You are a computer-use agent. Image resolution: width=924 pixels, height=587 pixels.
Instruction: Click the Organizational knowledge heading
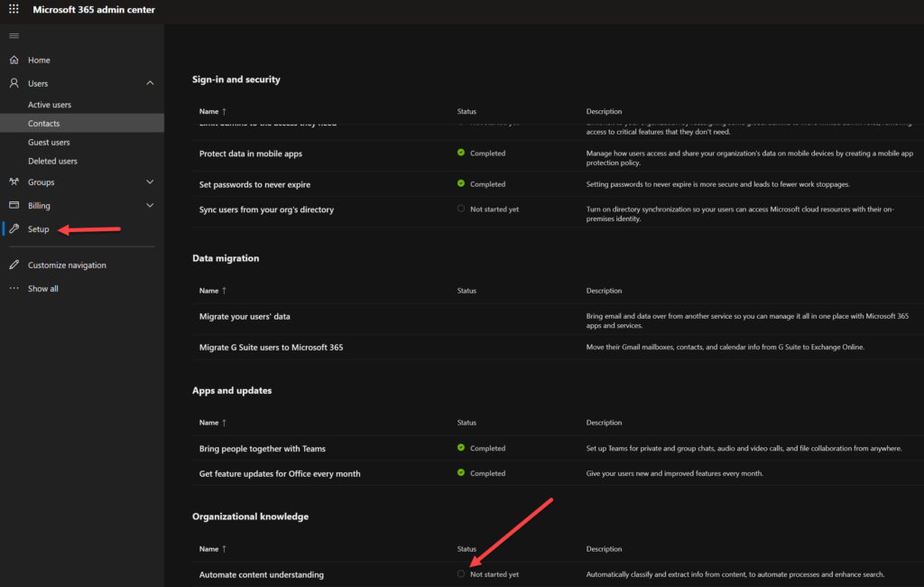coord(251,517)
